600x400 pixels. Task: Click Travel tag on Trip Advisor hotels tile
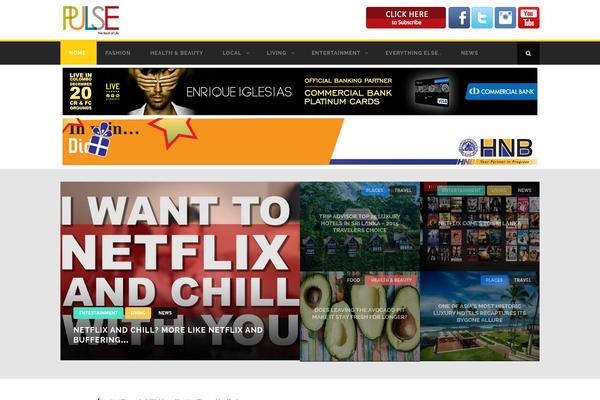[403, 190]
